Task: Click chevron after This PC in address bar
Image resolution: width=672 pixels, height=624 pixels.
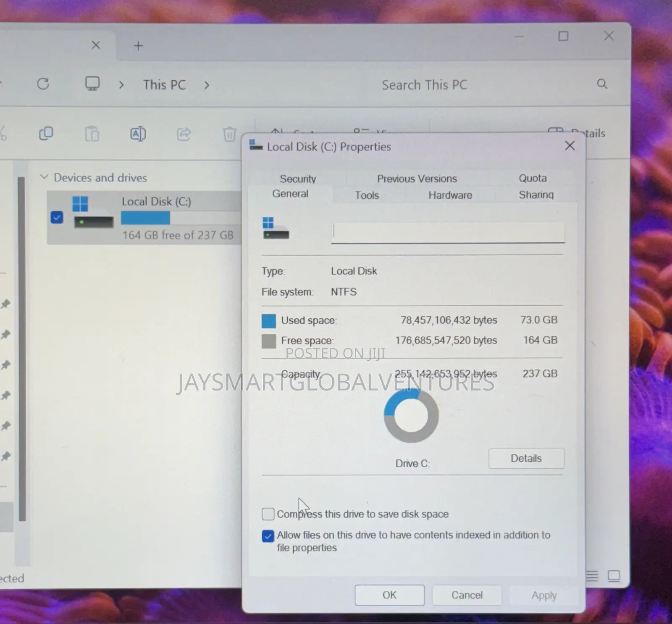Action: 206,85
